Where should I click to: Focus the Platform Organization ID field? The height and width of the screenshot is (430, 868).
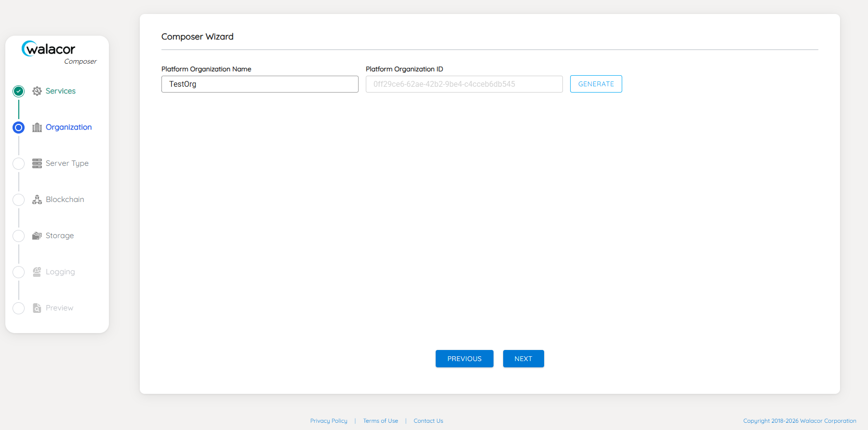[464, 84]
